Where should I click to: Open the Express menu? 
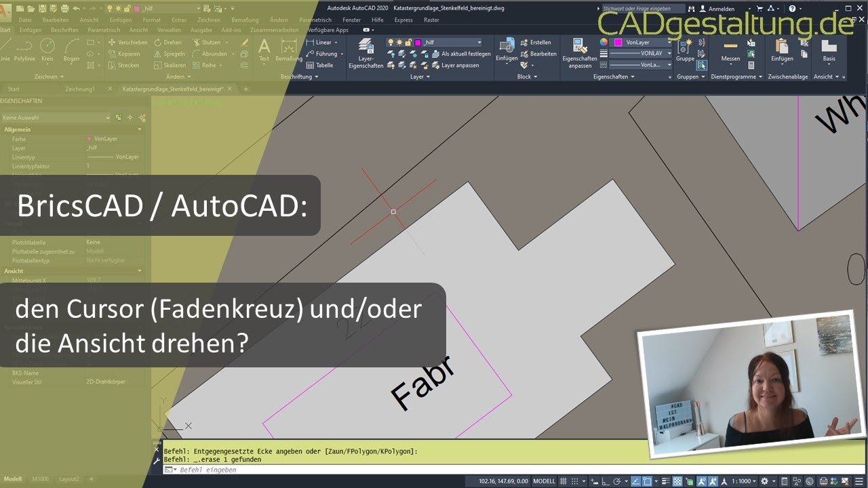coord(403,20)
